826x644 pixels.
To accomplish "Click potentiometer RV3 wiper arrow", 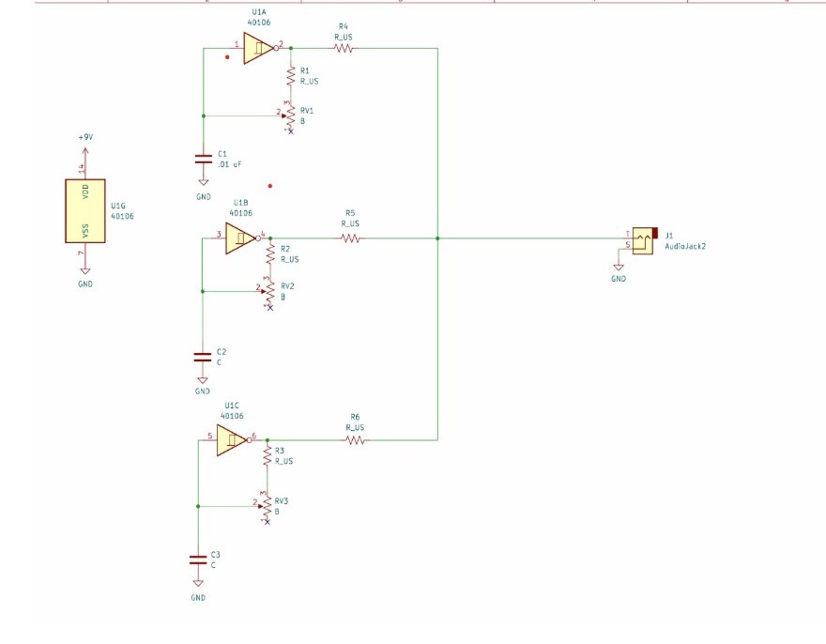I will click(261, 504).
